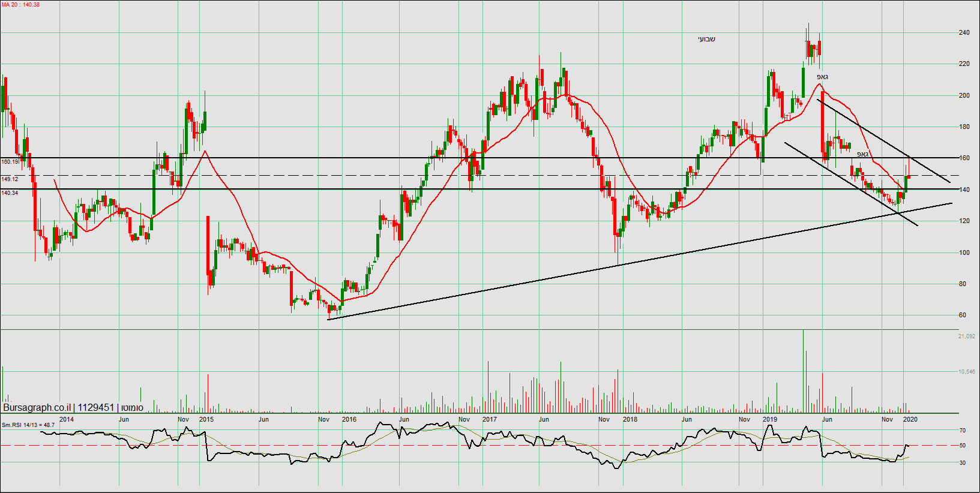Click the 2015 year marker on time axis
980x493 pixels.
(x=206, y=419)
